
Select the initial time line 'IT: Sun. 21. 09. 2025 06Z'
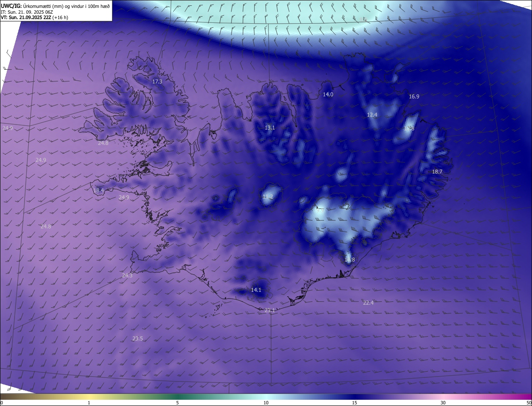coord(27,12)
